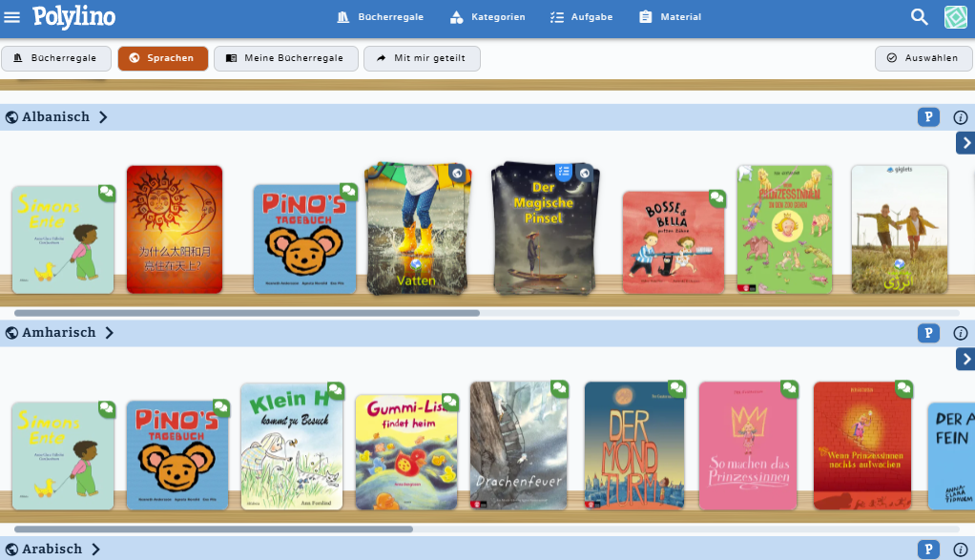975x560 pixels.
Task: Expand the Arabisch shelf chevron
Action: 95,549
